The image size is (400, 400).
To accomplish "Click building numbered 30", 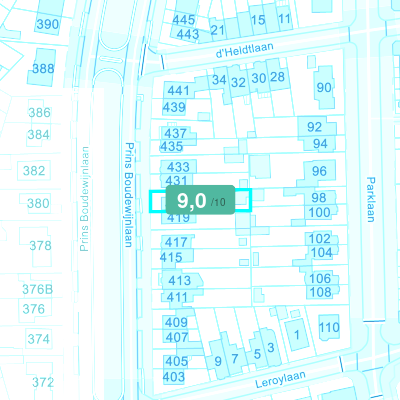I will (259, 78).
